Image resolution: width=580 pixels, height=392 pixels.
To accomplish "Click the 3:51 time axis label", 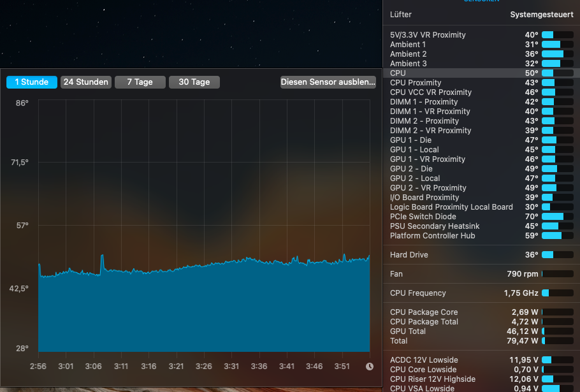I will (342, 367).
